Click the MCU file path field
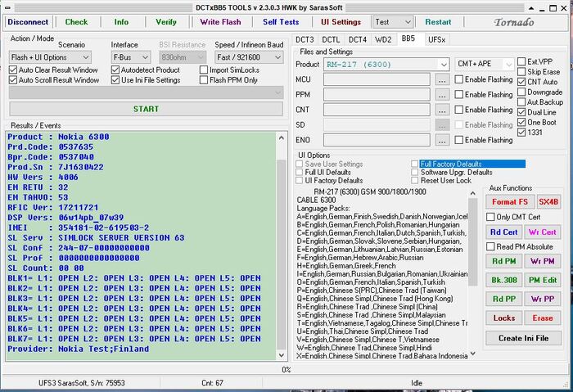The image size is (573, 392). click(x=377, y=79)
